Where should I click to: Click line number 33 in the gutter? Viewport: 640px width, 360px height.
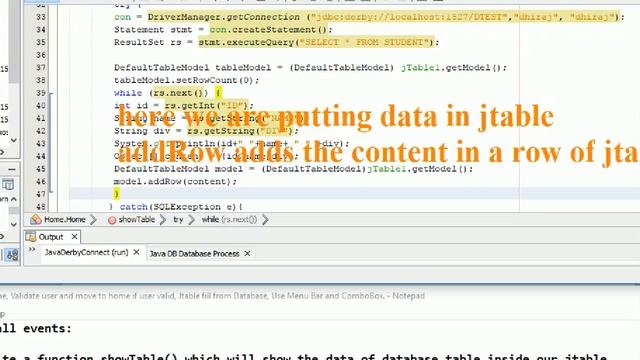[41, 17]
